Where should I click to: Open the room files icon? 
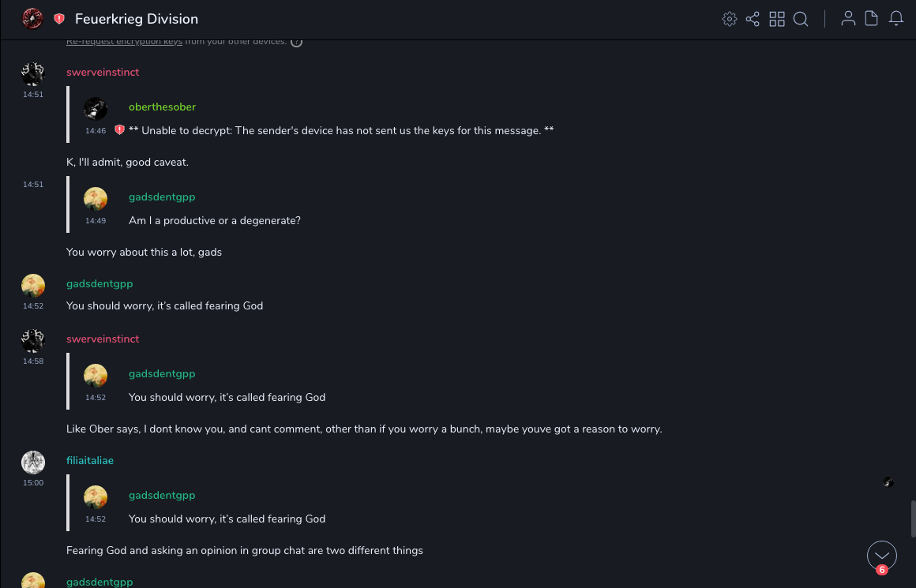pyautogui.click(x=872, y=19)
